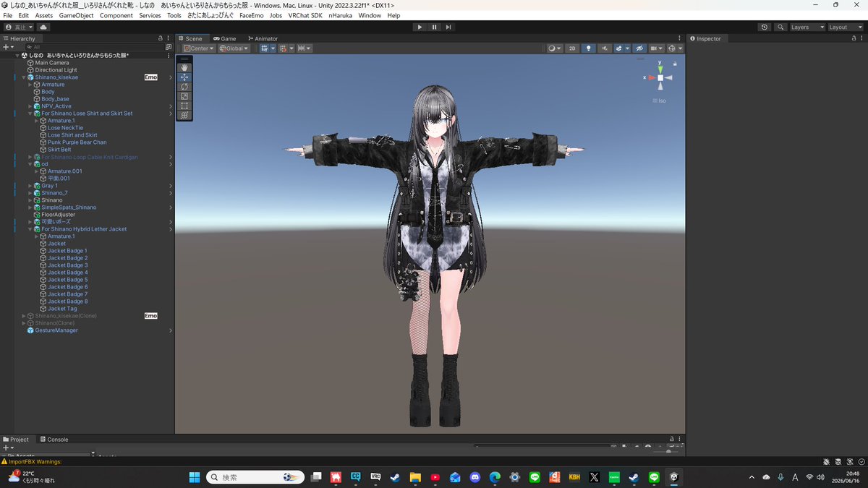868x488 pixels.
Task: Click the green Y axis cone on gizmo
Action: [x=660, y=68]
